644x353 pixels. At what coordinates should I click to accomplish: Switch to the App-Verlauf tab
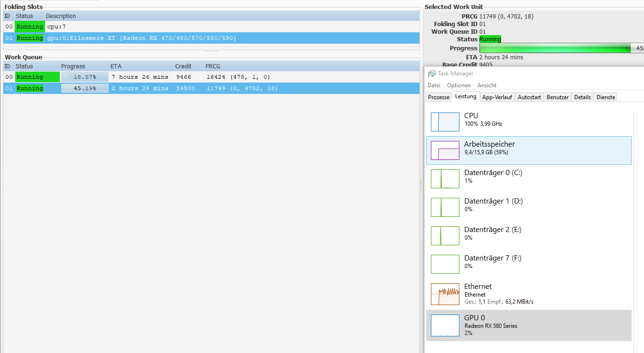click(497, 97)
